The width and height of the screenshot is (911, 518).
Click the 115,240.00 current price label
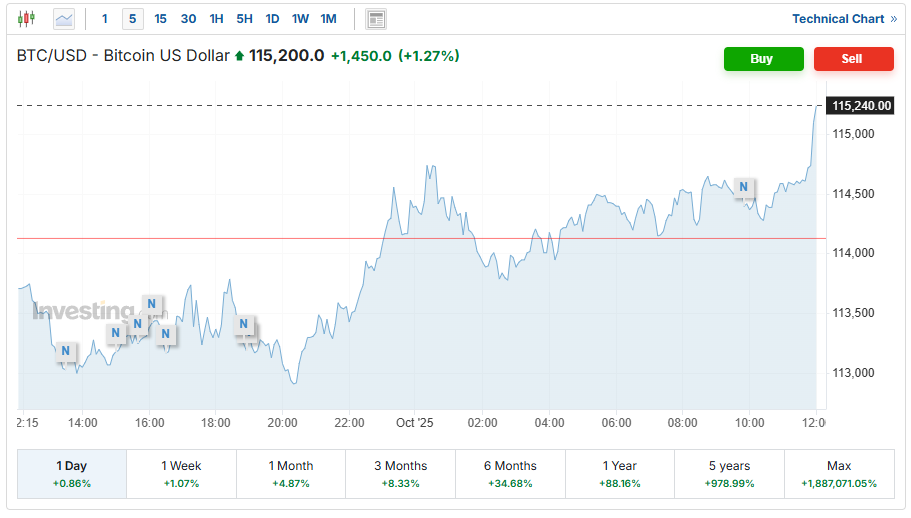pyautogui.click(x=861, y=106)
